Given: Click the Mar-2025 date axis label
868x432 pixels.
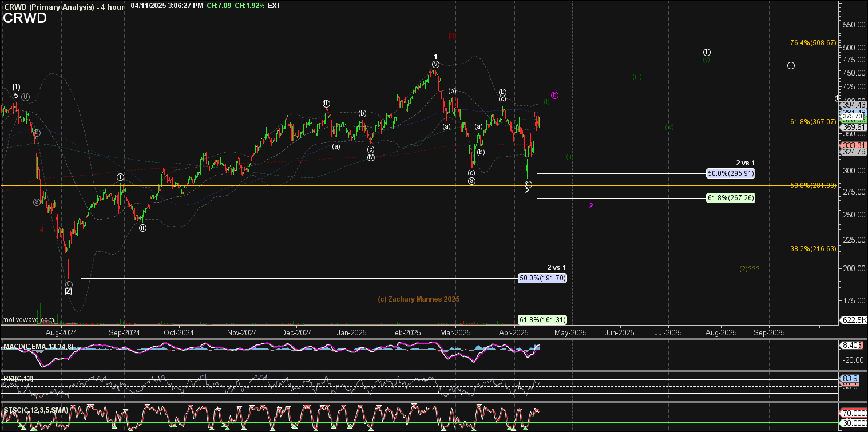Looking at the screenshot, I should click(455, 332).
